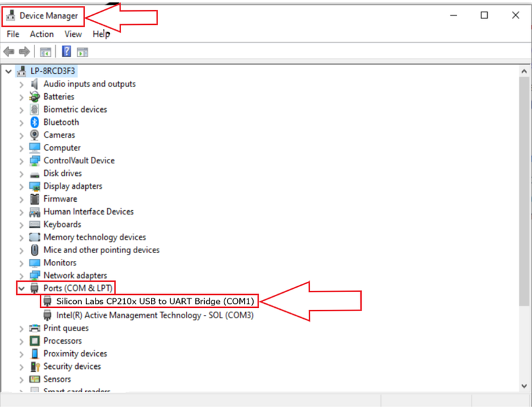This screenshot has width=532, height=410.
Task: Click the Bluetooth device category icon
Action: click(35, 122)
